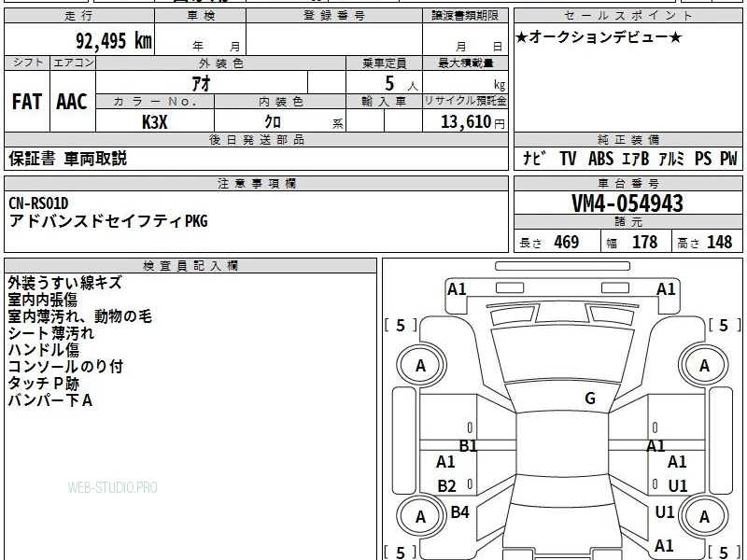Click the inspector note 室内内張傷
Image resolution: width=747 pixels, height=560 pixels.
point(42,300)
